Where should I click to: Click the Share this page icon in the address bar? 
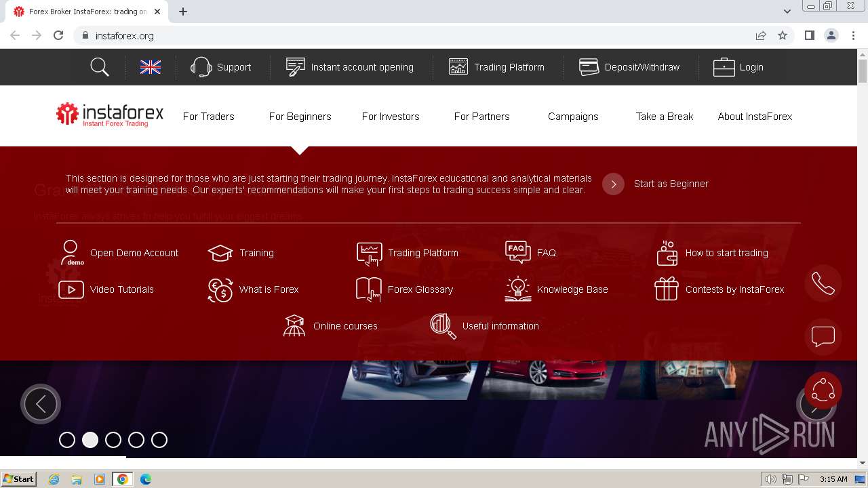point(761,35)
